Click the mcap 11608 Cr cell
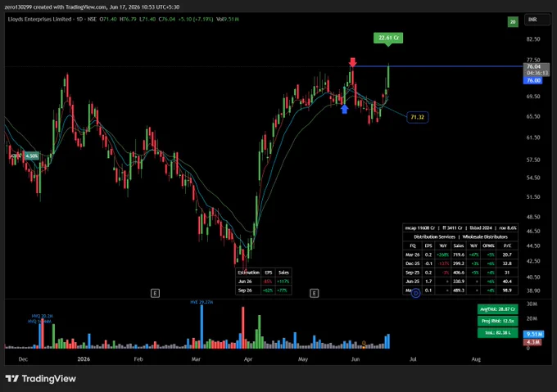Image resolution: width=557 pixels, height=392 pixels. 420,228
